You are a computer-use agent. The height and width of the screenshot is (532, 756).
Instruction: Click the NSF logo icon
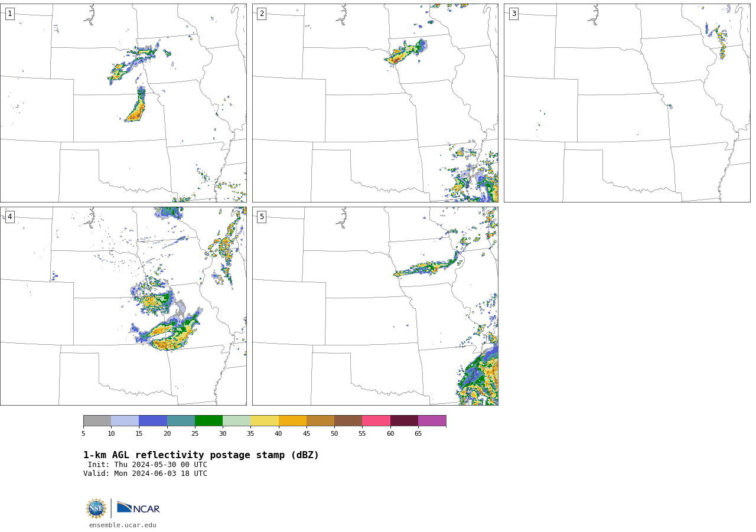point(96,508)
